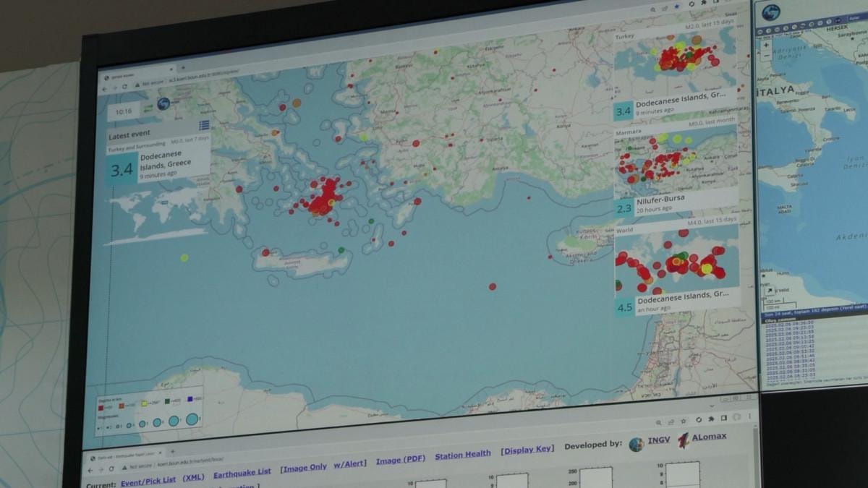The image size is (868, 488).
Task: Go back in the top browser window
Action: [x=104, y=88]
